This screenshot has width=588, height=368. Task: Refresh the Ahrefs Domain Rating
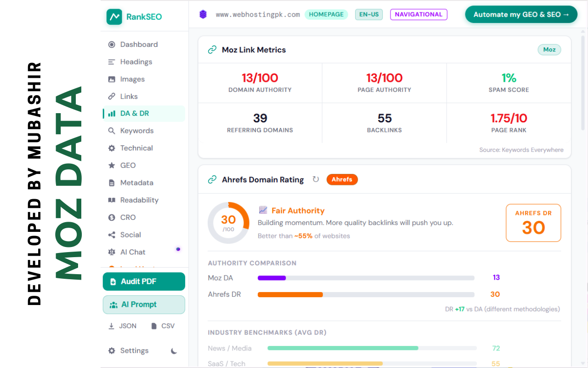[x=316, y=179]
